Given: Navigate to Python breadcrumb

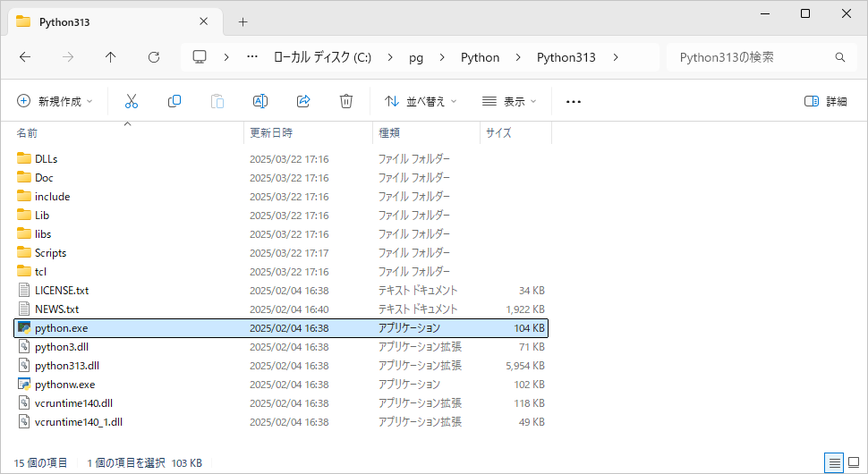Looking at the screenshot, I should point(480,57).
